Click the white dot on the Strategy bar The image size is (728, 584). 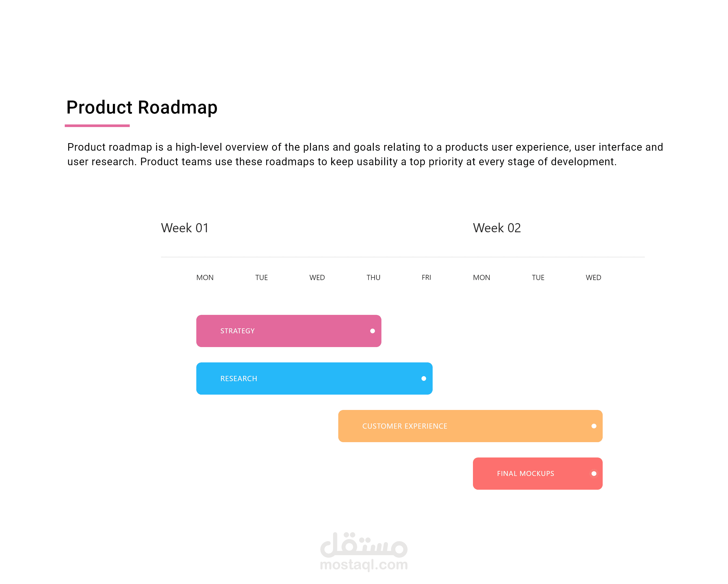click(x=372, y=331)
